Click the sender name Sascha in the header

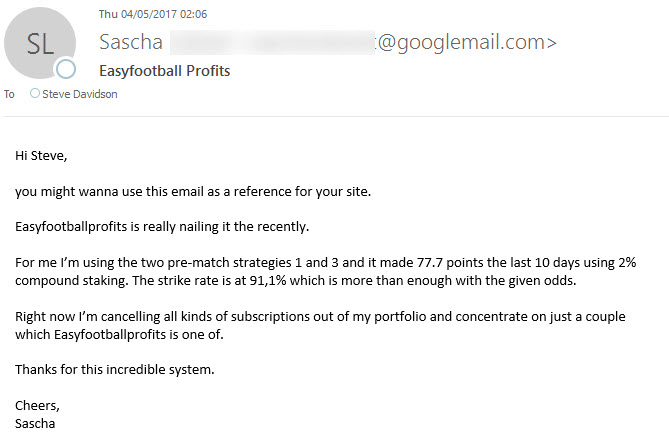130,42
